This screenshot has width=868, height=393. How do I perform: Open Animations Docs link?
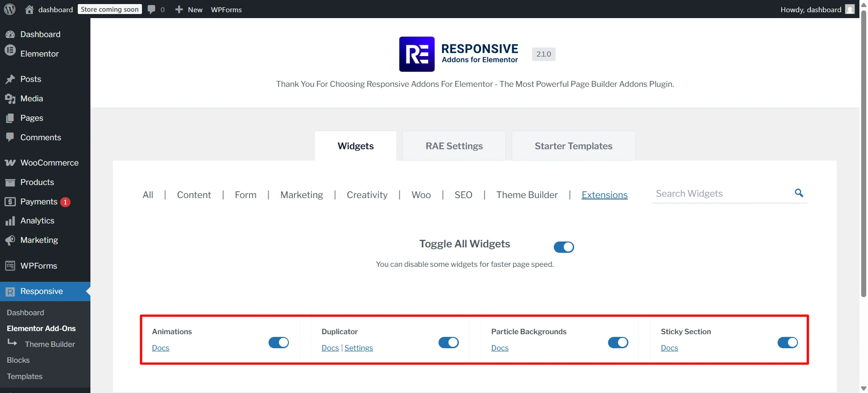click(x=160, y=348)
